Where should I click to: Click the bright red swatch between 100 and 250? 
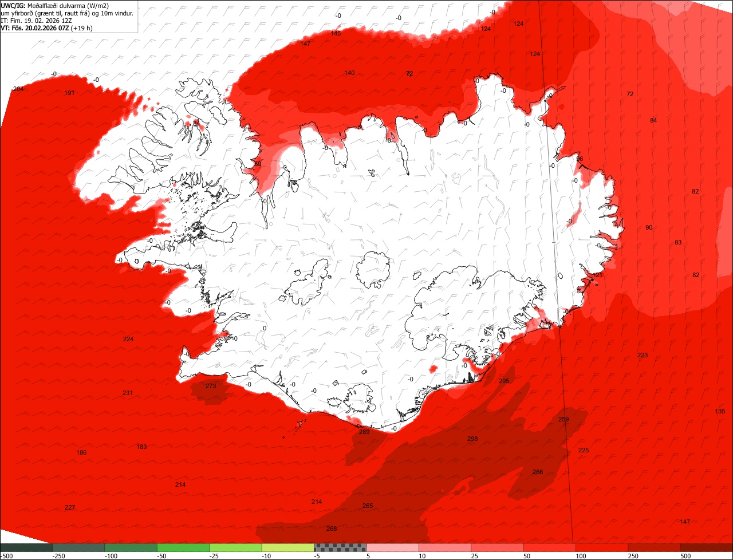point(602,547)
